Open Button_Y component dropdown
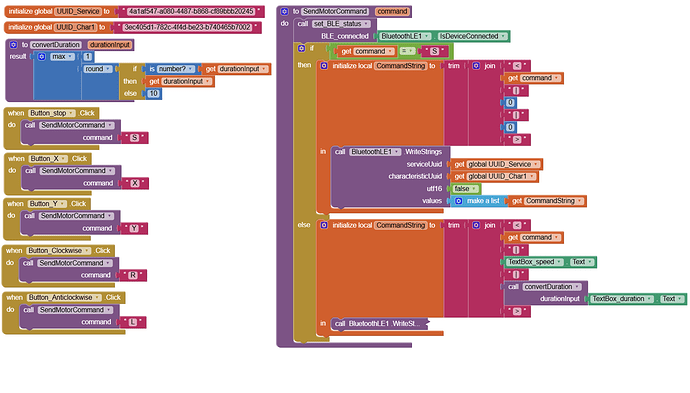Viewport: 690px width, 393px height. 62,204
